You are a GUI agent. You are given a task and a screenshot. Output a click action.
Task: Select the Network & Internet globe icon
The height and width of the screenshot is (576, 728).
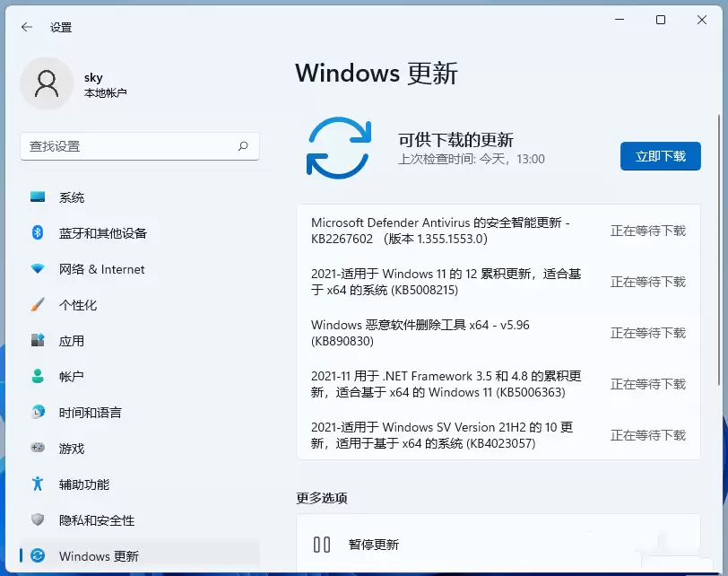(x=36, y=269)
